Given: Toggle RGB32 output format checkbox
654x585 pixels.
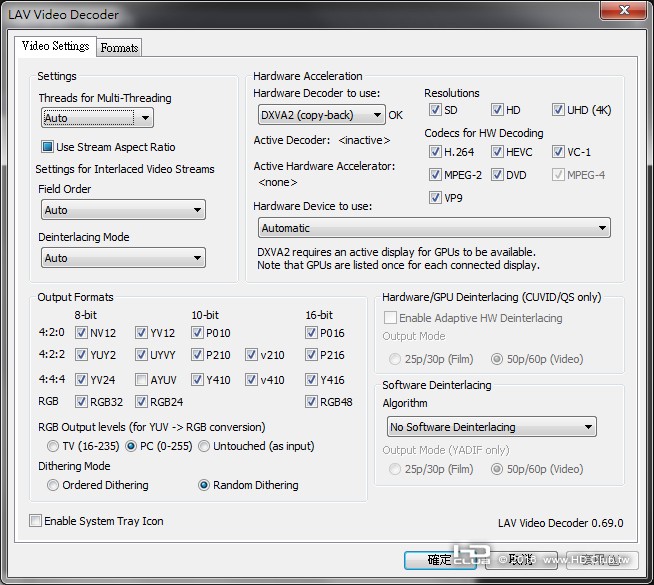Looking at the screenshot, I should pos(81,402).
